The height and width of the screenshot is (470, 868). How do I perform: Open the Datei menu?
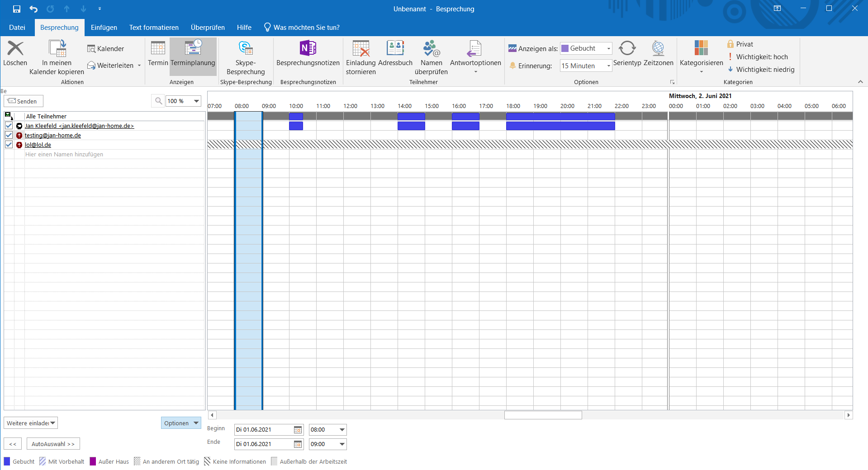pos(17,28)
